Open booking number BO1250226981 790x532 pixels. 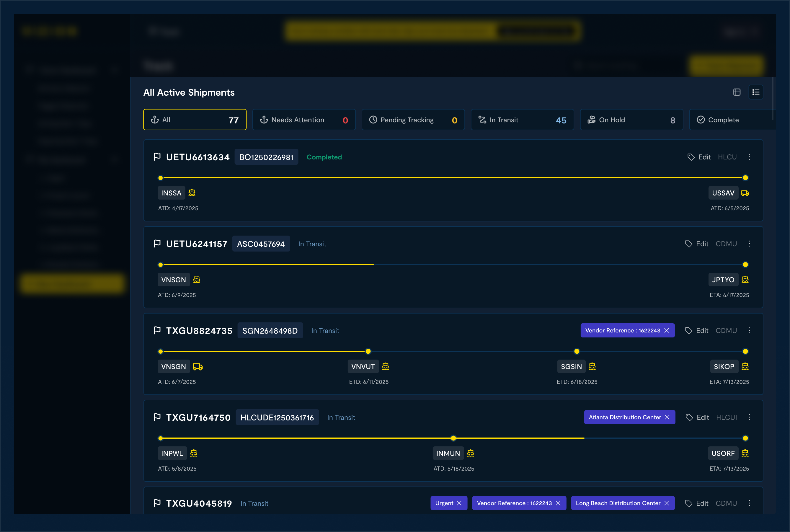tap(266, 157)
